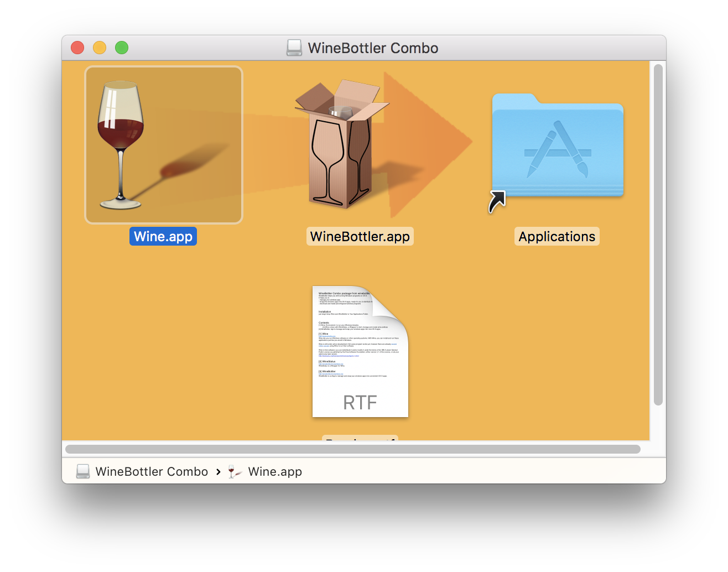The height and width of the screenshot is (572, 728).
Task: Click Wine.app in the path bar
Action: click(x=275, y=471)
